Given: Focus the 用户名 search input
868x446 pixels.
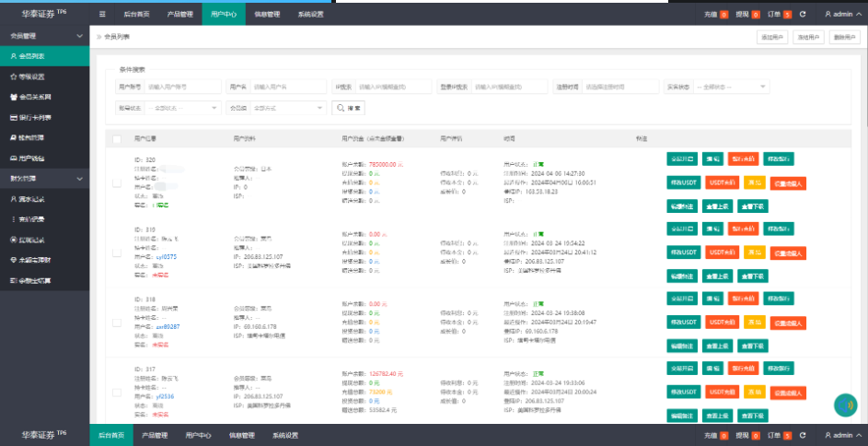Looking at the screenshot, I should [x=288, y=87].
